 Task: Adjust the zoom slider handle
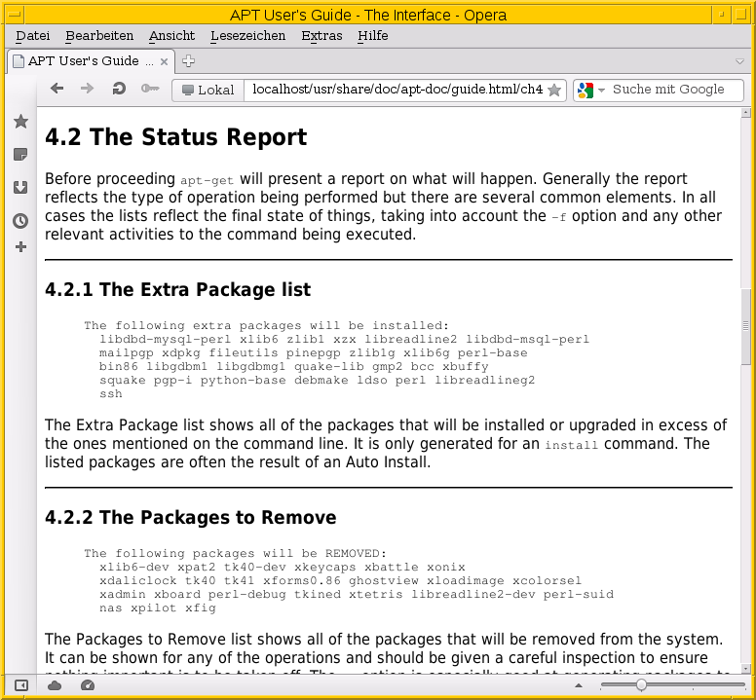click(641, 684)
